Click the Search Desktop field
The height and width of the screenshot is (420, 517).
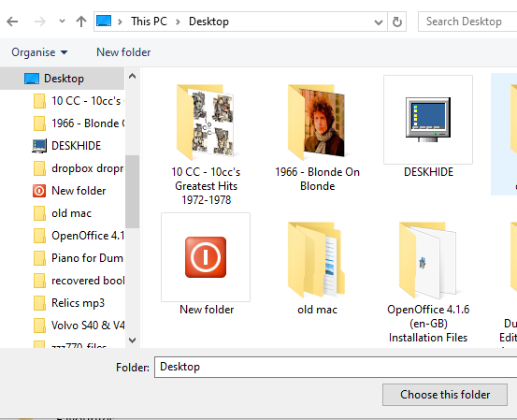click(467, 22)
